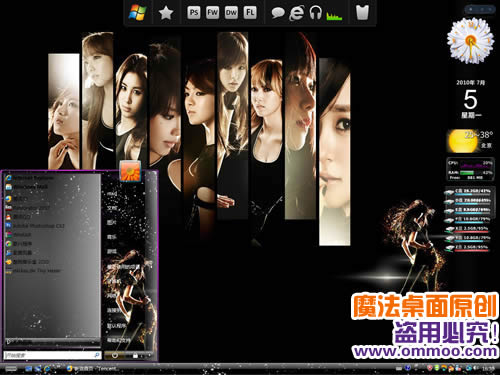This screenshot has width=500, height=375.
Task: Click the Start menu search field
Action: tap(52, 355)
